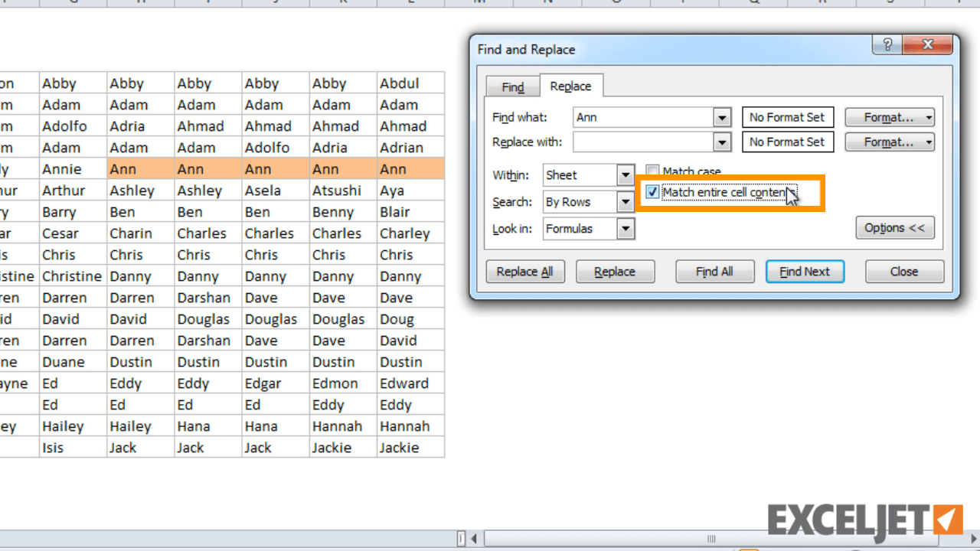
Task: Open the Format picker for Find what
Action: 890,117
